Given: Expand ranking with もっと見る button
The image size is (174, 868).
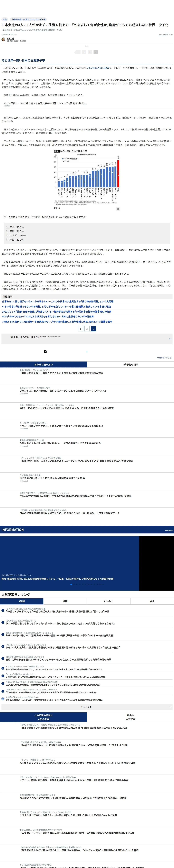Looking at the screenshot, I should pyautogui.click(x=87, y=707).
